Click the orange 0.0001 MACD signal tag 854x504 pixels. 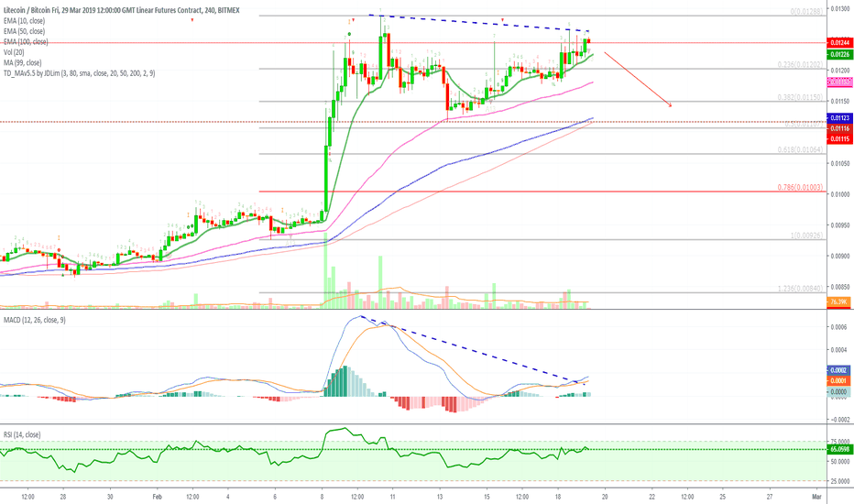(x=838, y=380)
